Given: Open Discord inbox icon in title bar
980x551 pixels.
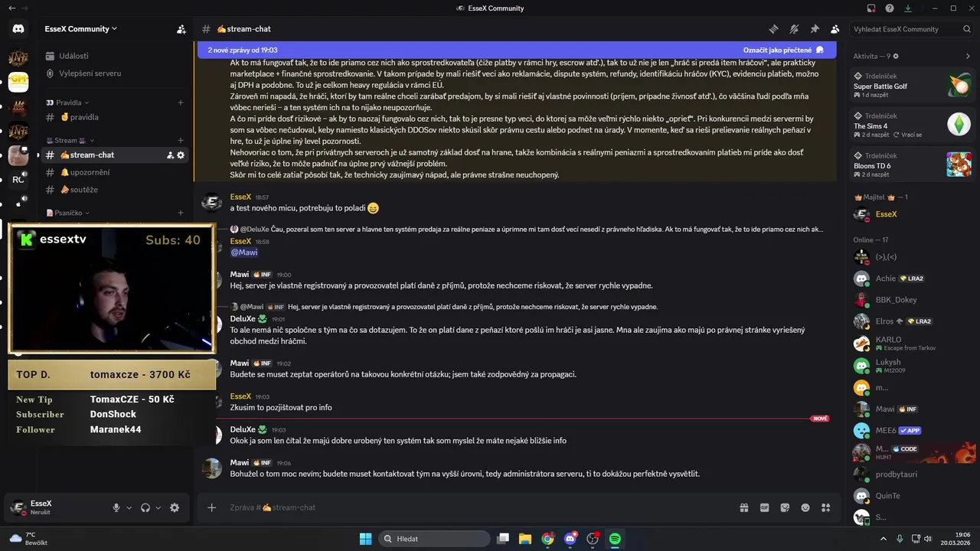Looking at the screenshot, I should pyautogui.click(x=871, y=8).
